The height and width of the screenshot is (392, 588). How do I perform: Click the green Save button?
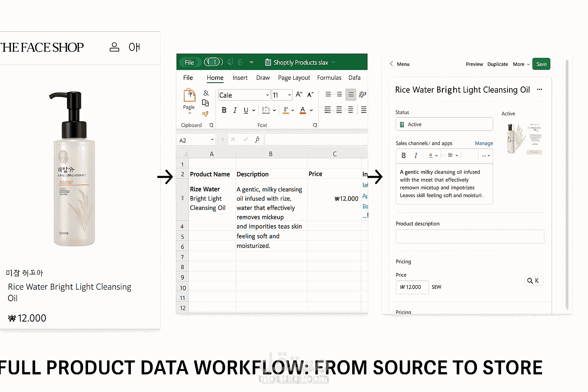pos(541,64)
